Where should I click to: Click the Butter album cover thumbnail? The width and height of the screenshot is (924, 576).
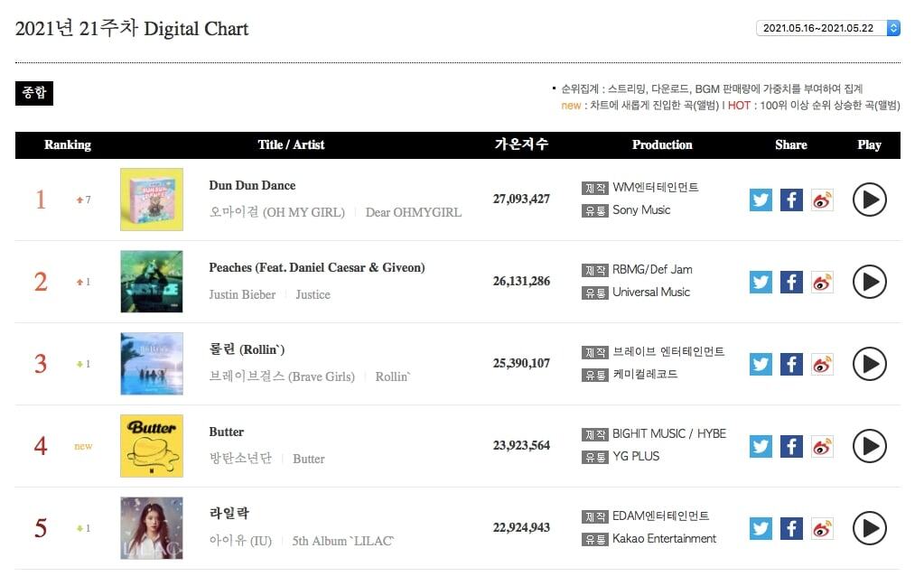152,446
